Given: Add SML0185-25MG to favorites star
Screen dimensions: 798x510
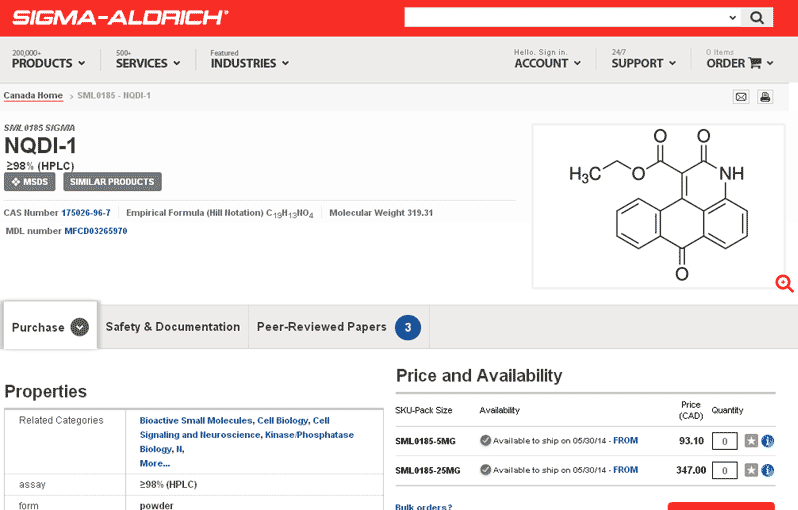Looking at the screenshot, I should (751, 470).
